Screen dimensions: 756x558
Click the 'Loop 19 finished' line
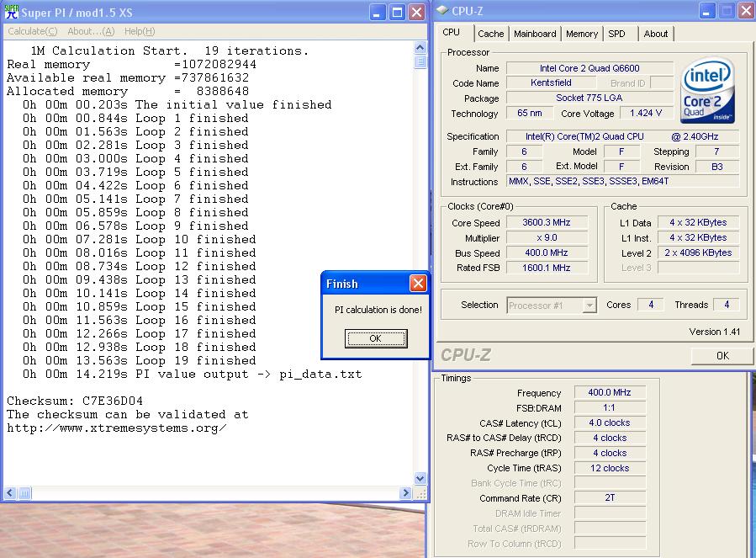tap(140, 360)
